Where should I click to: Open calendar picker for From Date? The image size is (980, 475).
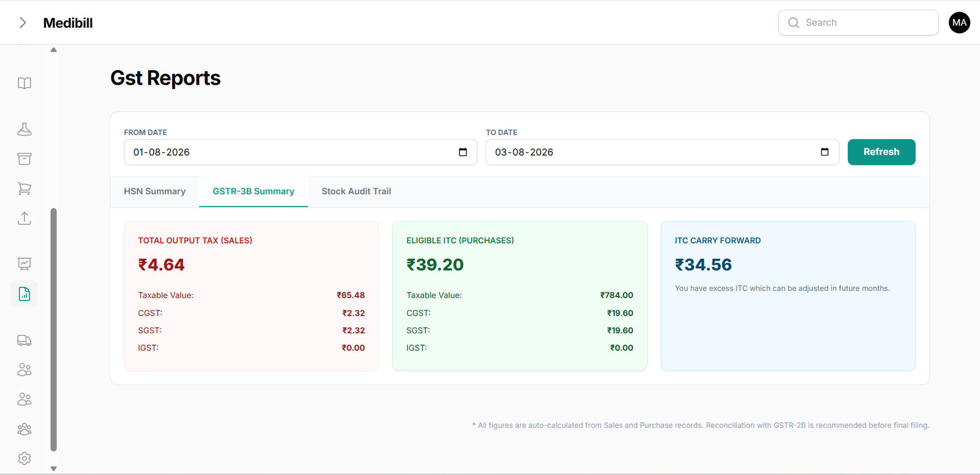point(463,152)
